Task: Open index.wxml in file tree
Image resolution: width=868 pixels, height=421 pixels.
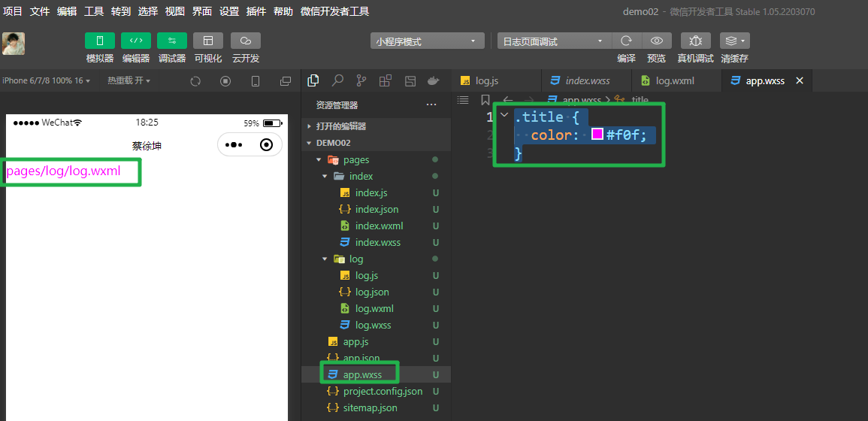Action: coord(377,226)
